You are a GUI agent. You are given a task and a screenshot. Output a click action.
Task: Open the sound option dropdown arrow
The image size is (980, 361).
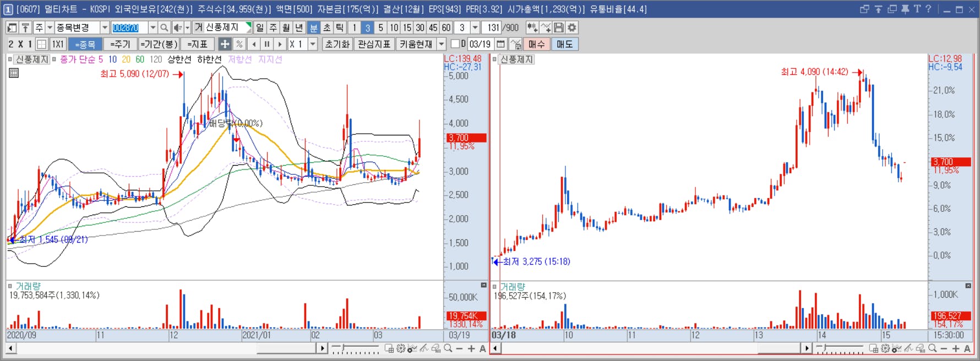pos(187,28)
